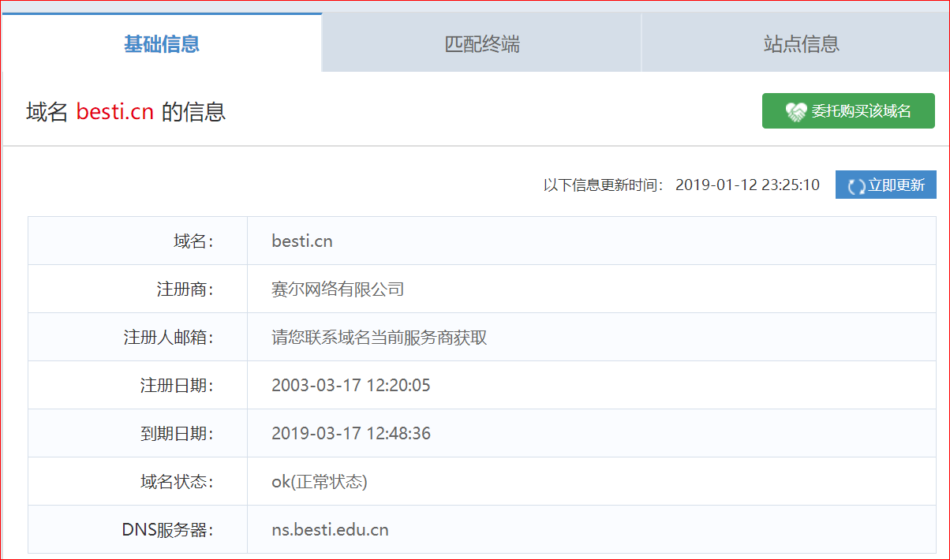Select DNS value ns.besti.edu.cn
950x560 pixels.
[x=330, y=530]
